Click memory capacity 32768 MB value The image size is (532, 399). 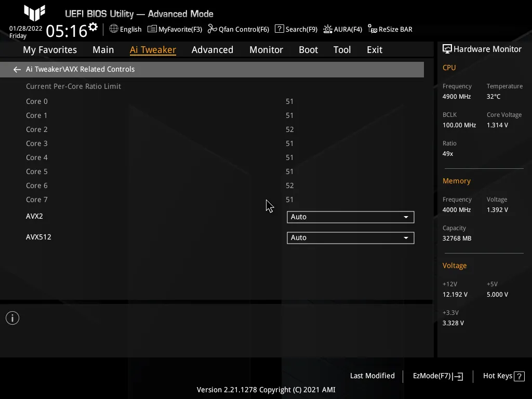tap(457, 238)
